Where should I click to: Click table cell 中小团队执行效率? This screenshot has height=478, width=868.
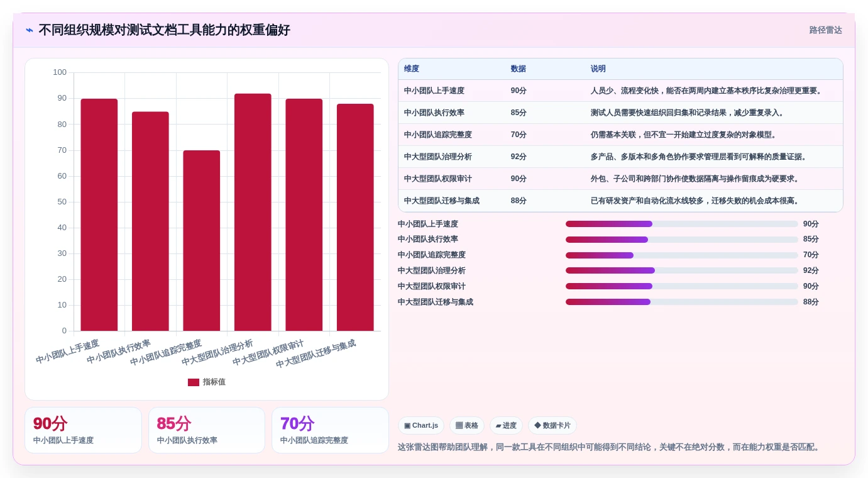tap(434, 113)
